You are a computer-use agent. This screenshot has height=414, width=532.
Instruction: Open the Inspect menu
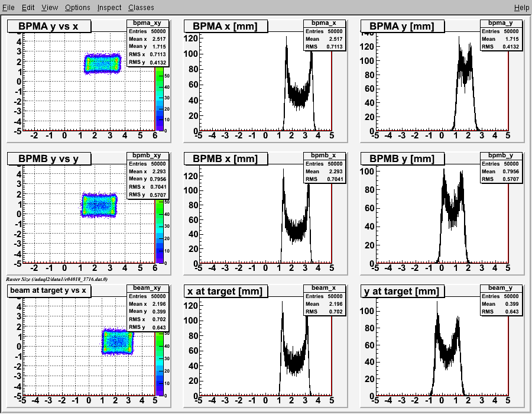pyautogui.click(x=109, y=8)
